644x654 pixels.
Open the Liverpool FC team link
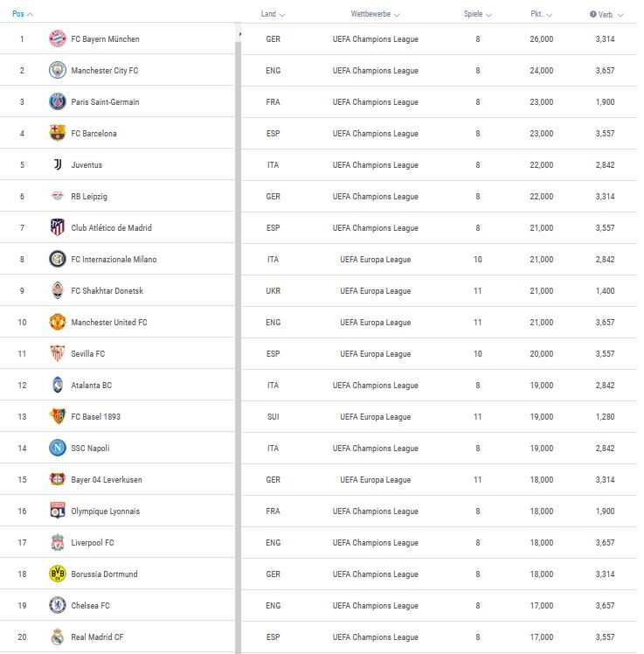(92, 543)
